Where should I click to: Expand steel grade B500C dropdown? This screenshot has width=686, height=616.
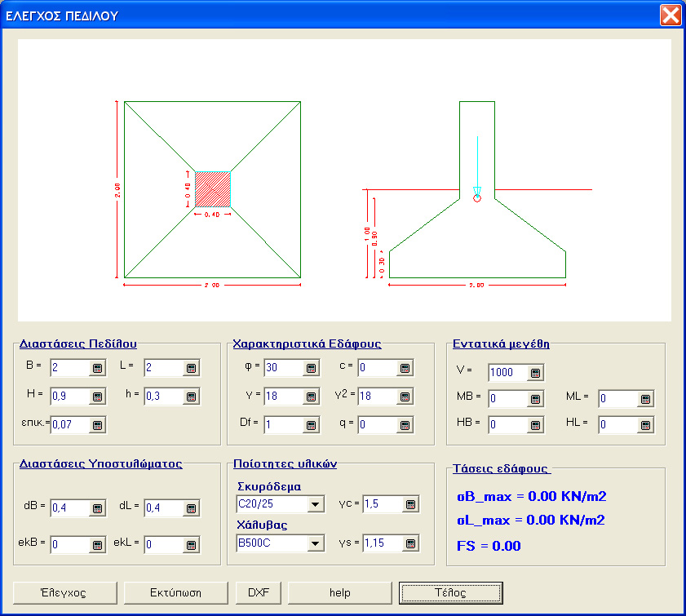point(315,543)
